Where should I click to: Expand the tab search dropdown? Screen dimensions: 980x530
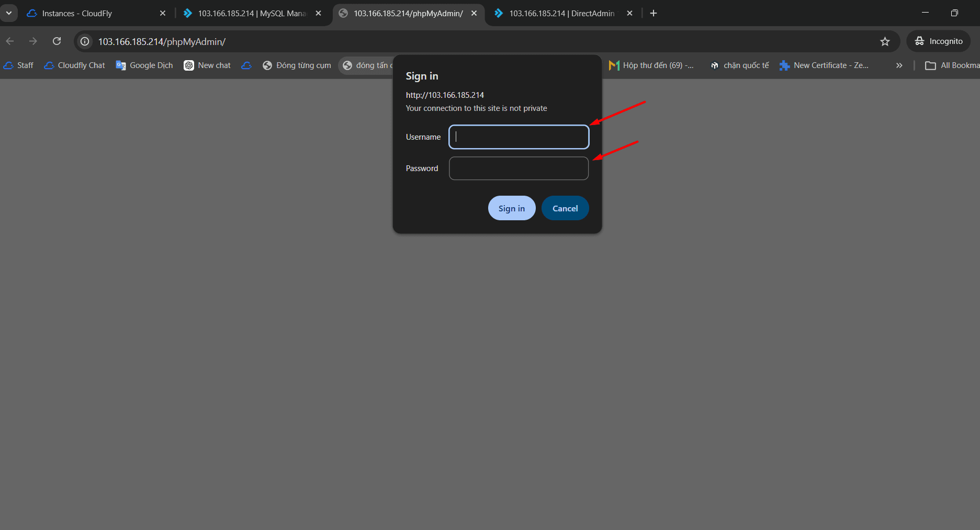tap(9, 13)
